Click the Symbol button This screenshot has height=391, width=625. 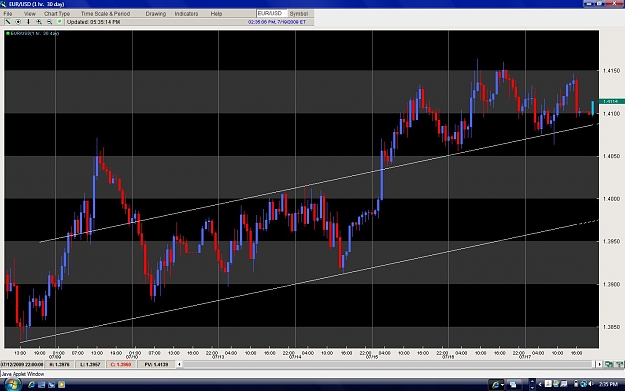point(299,14)
